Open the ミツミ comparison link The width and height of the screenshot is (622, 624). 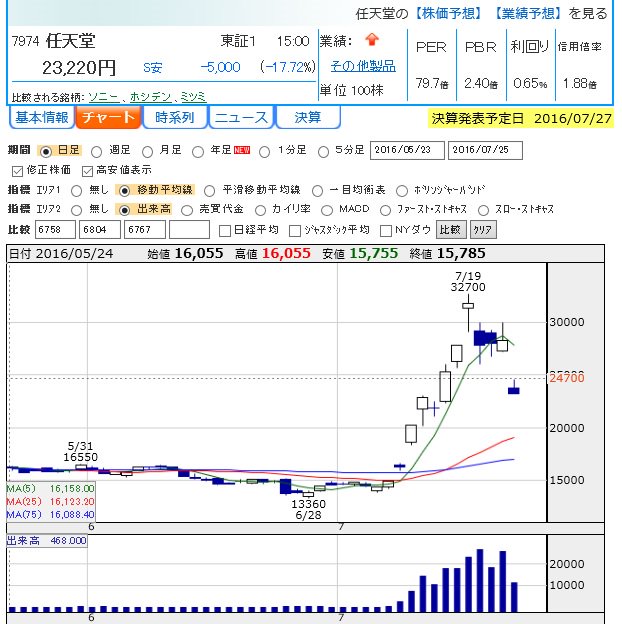[x=193, y=97]
